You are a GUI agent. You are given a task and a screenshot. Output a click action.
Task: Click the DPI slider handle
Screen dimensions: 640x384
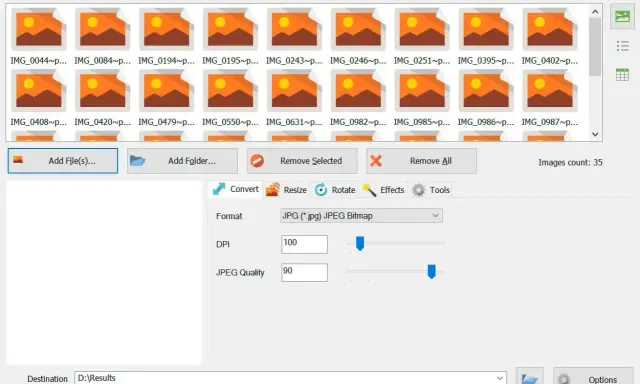360,243
